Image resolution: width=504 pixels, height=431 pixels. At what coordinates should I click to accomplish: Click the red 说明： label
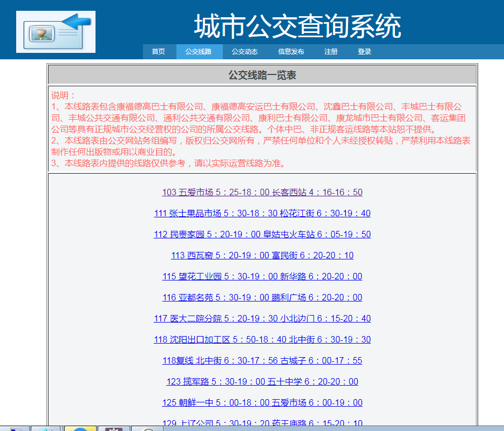tap(63, 95)
